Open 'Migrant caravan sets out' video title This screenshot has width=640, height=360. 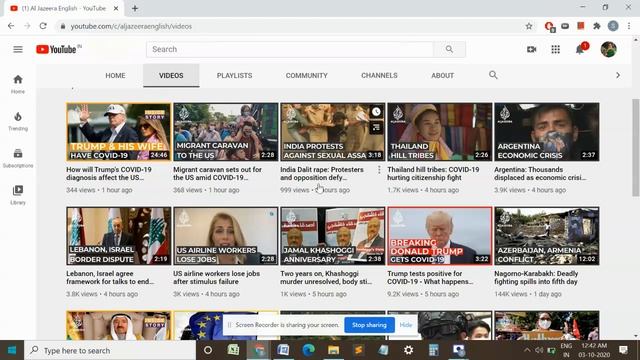(218, 173)
